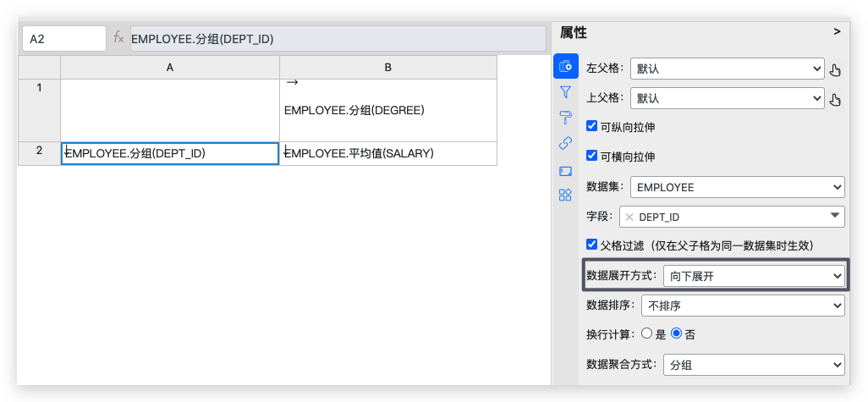868x402 pixels.
Task: Open the widgets grid icon in sidebar
Action: [x=565, y=195]
